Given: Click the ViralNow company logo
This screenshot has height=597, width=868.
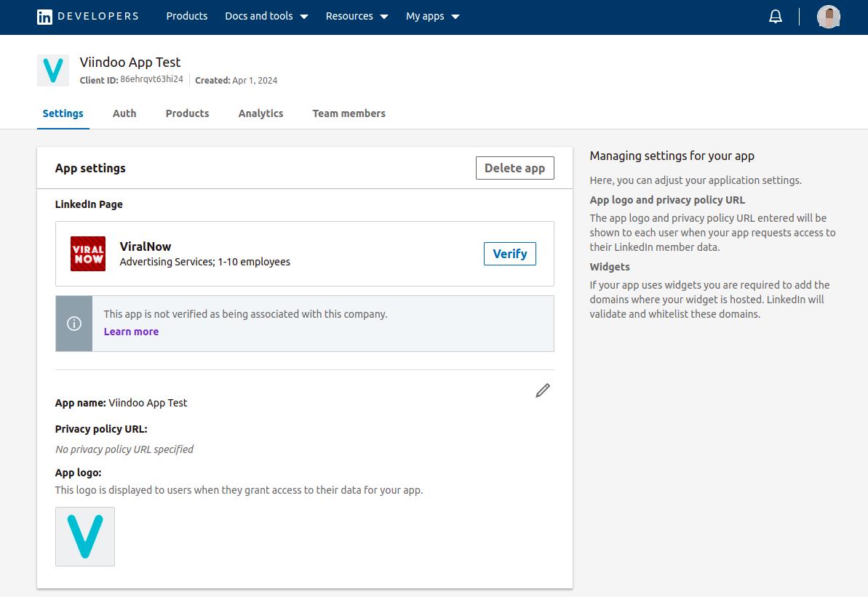Looking at the screenshot, I should click(88, 254).
